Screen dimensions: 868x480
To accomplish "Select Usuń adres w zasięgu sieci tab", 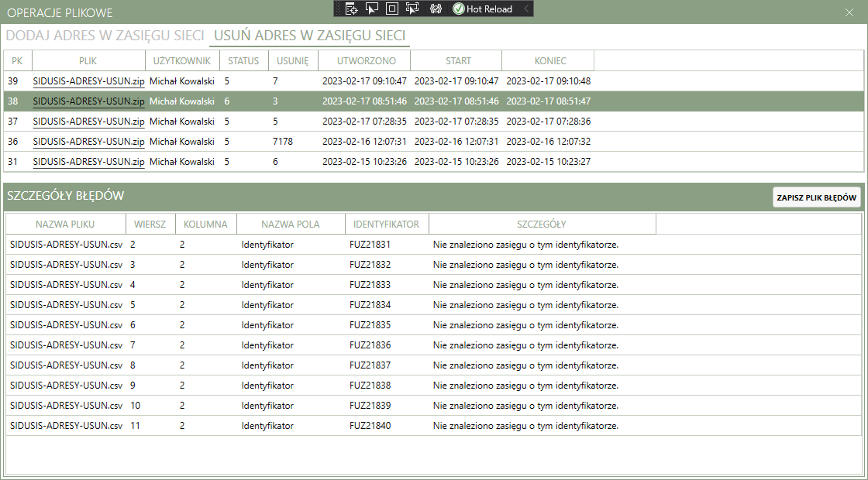I will tap(310, 36).
